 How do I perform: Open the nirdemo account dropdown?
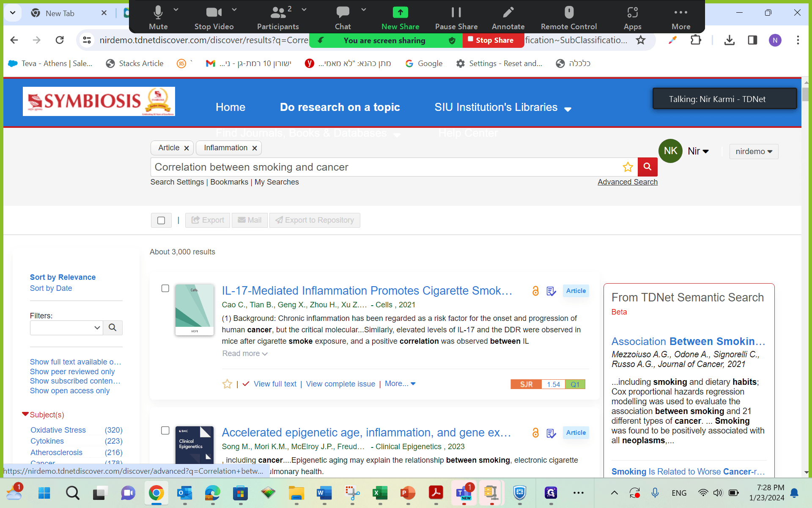[x=754, y=152]
